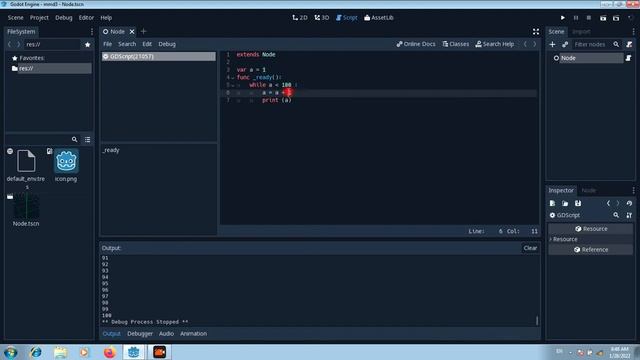
Task: Switch to the 2D workspace
Action: coord(300,18)
